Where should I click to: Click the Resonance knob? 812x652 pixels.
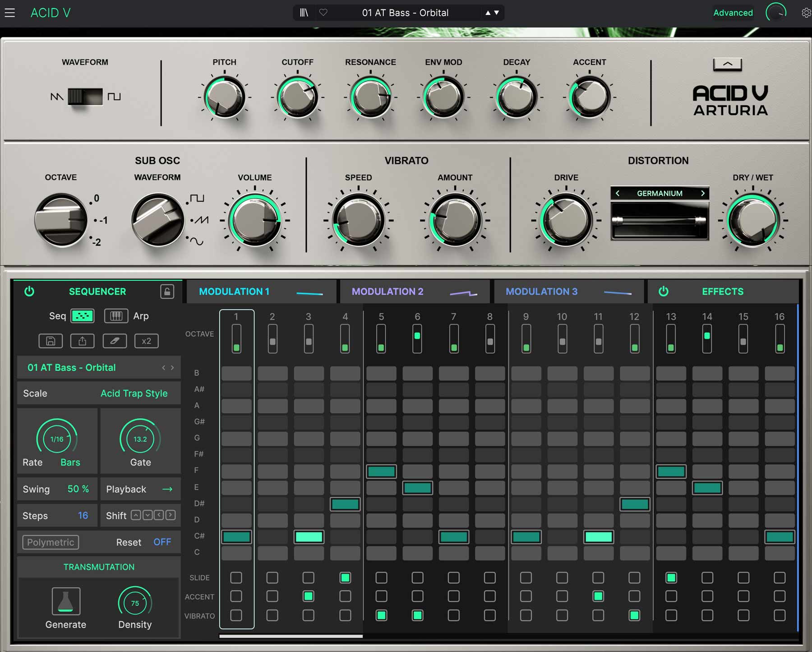tap(370, 97)
